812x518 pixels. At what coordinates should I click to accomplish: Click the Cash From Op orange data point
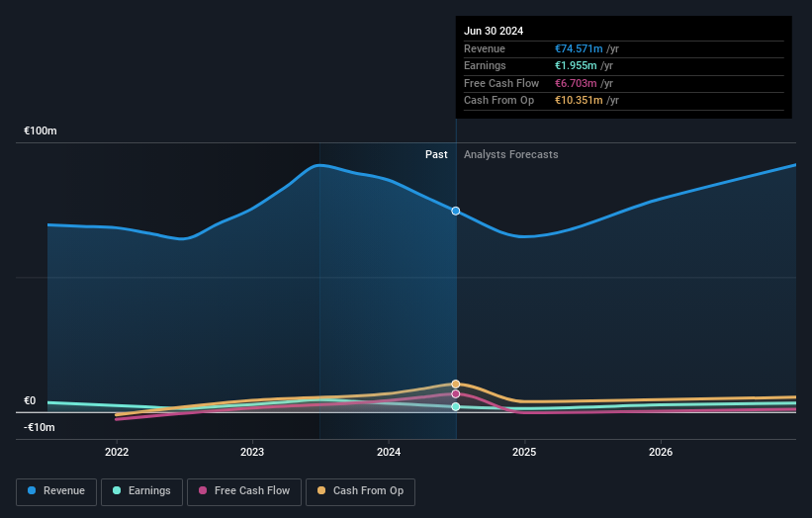(456, 384)
